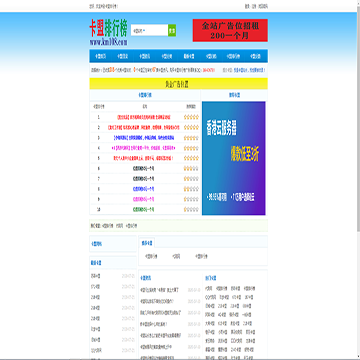Click the star rating in rank 3 row
The width and height of the screenshot is (360, 360).
(191, 138)
